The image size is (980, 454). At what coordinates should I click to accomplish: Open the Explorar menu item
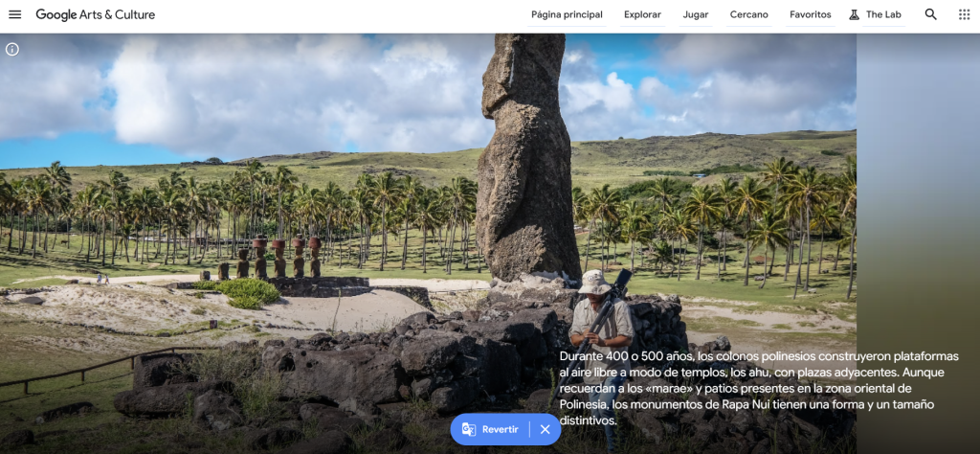click(x=642, y=15)
